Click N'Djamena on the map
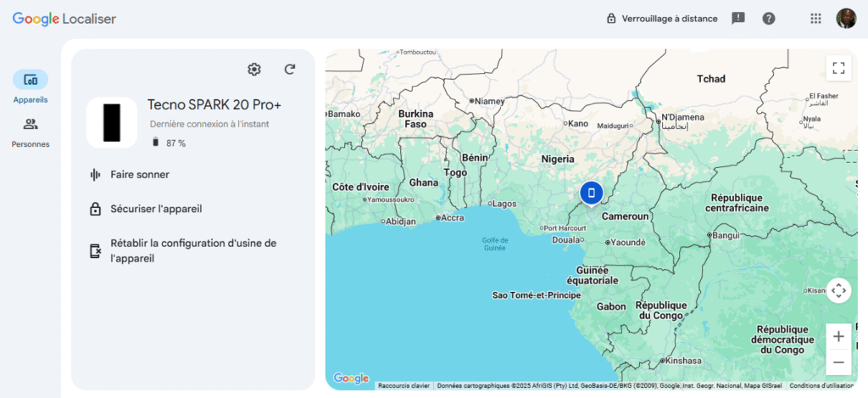The image size is (868, 398). (683, 117)
